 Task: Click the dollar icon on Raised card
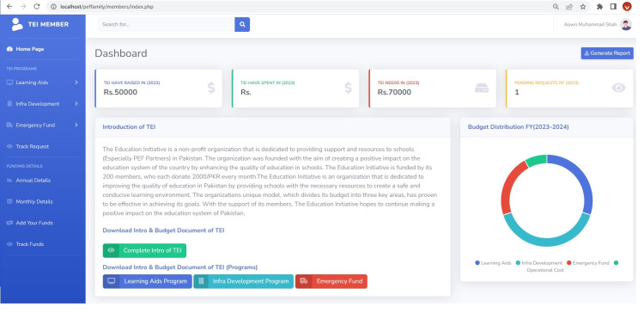point(211,88)
